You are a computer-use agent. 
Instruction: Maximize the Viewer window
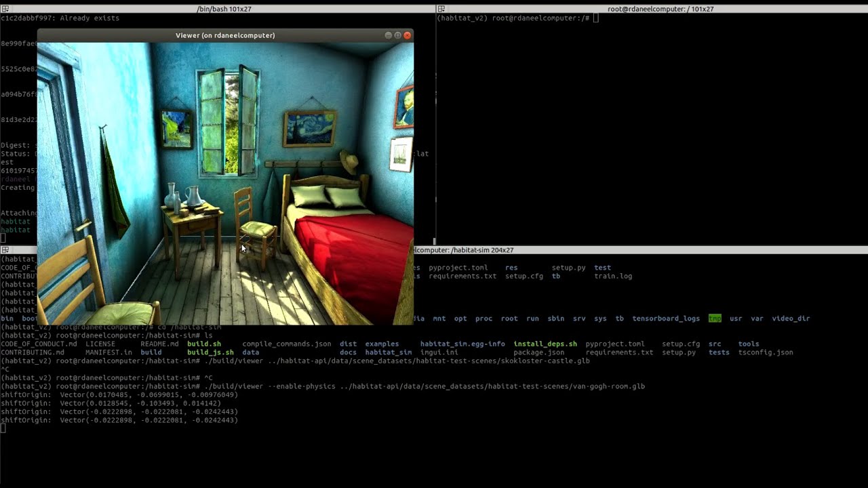(398, 35)
